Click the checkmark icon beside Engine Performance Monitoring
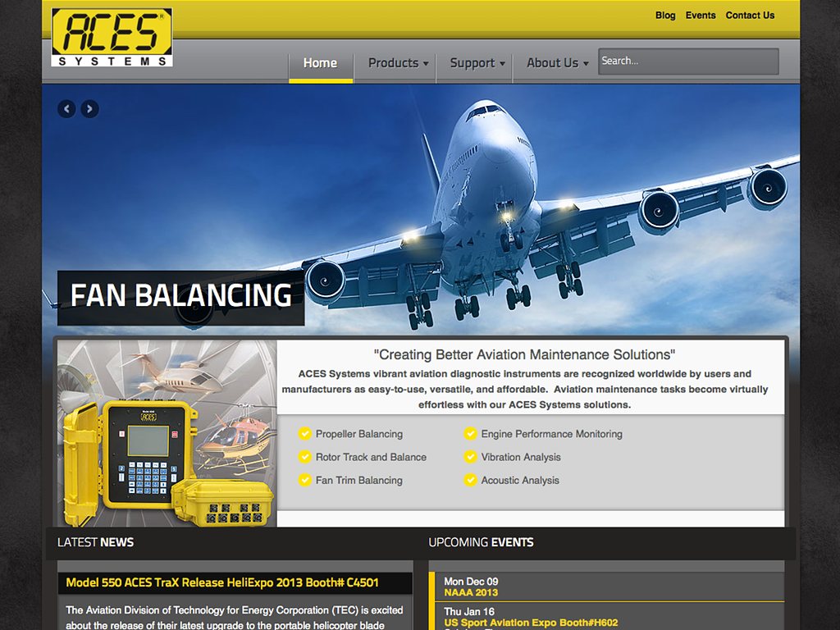Image resolution: width=840 pixels, height=630 pixels. pos(470,433)
